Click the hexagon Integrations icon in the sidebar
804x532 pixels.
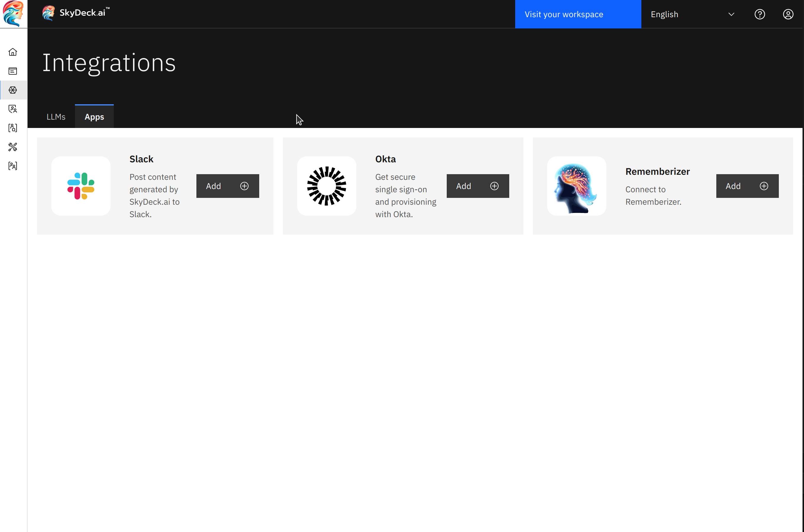coord(12,90)
